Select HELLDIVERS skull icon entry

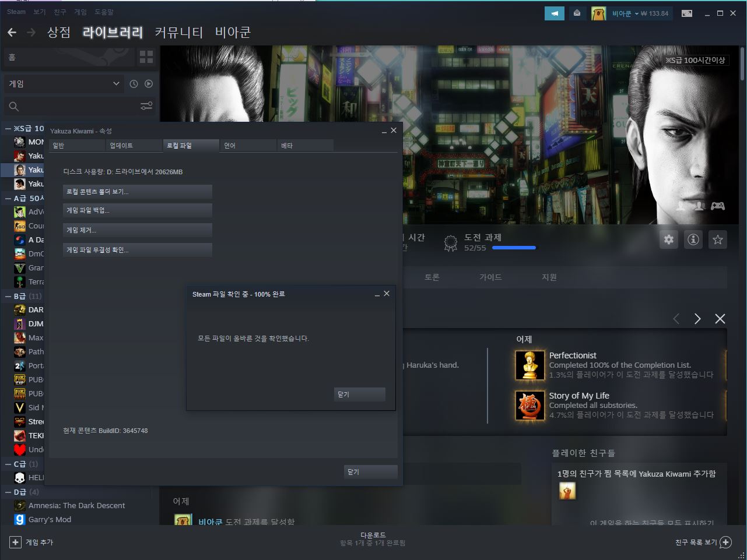point(20,477)
